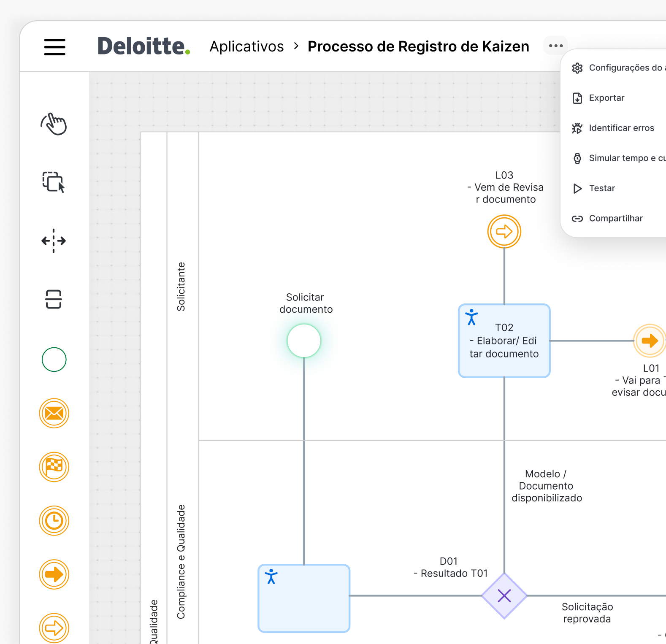Click Testar in the options menu
666x644 pixels.
pos(602,188)
